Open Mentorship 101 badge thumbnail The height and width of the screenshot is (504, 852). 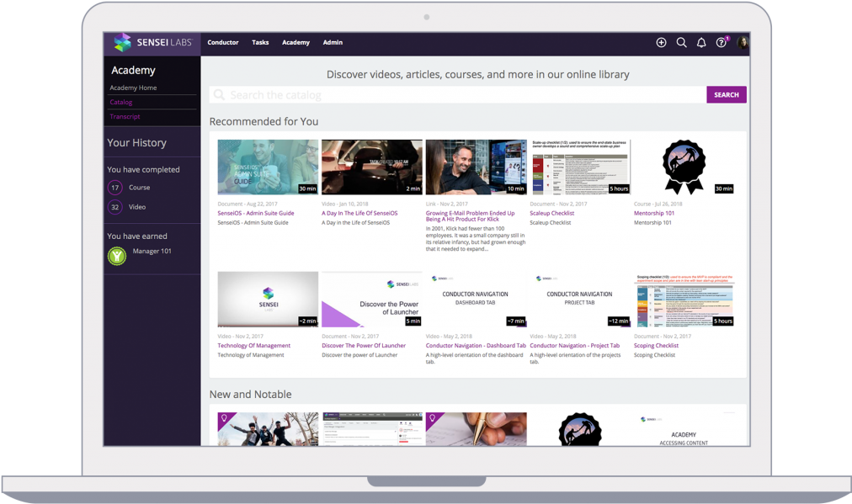pos(684,167)
